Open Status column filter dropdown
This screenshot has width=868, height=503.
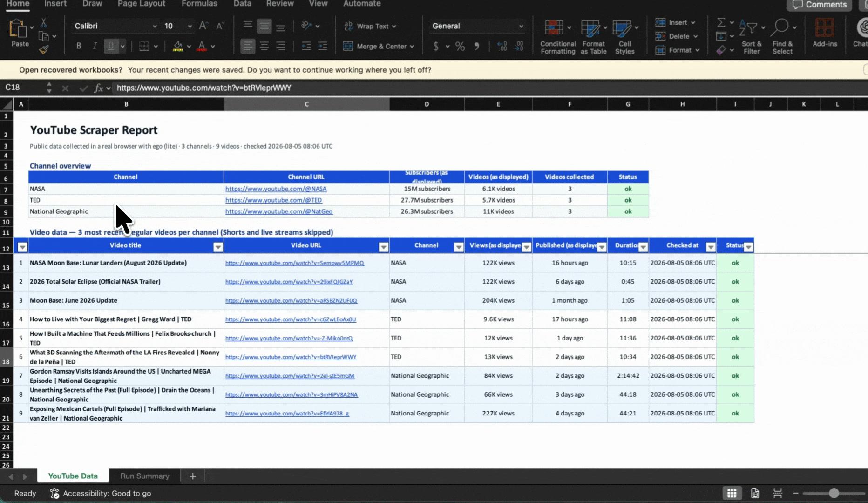(x=748, y=247)
